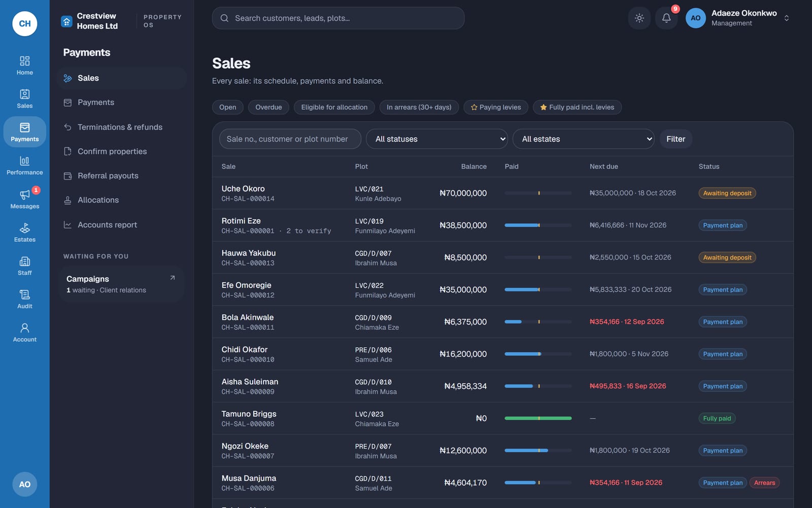Click the AO avatar at rail bottom
This screenshot has width=812, height=508.
click(25, 484)
